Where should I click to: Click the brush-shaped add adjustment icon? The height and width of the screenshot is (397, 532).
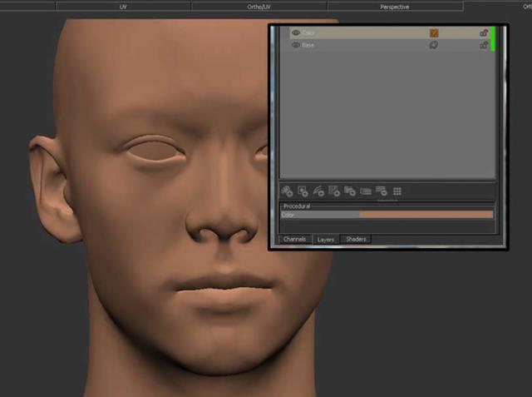pyautogui.click(x=318, y=191)
